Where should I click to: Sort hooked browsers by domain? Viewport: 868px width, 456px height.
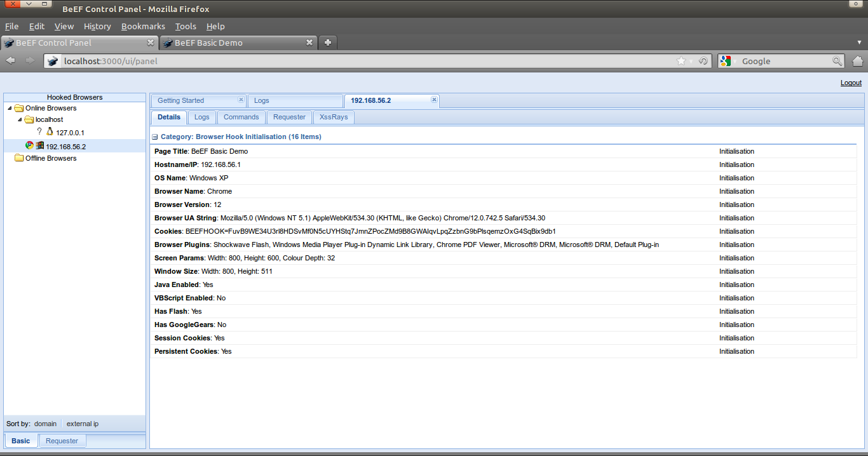(45, 424)
